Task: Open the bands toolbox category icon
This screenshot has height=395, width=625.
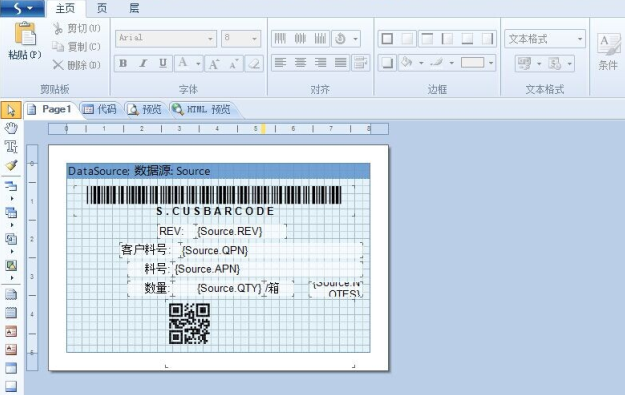Action: (11, 186)
